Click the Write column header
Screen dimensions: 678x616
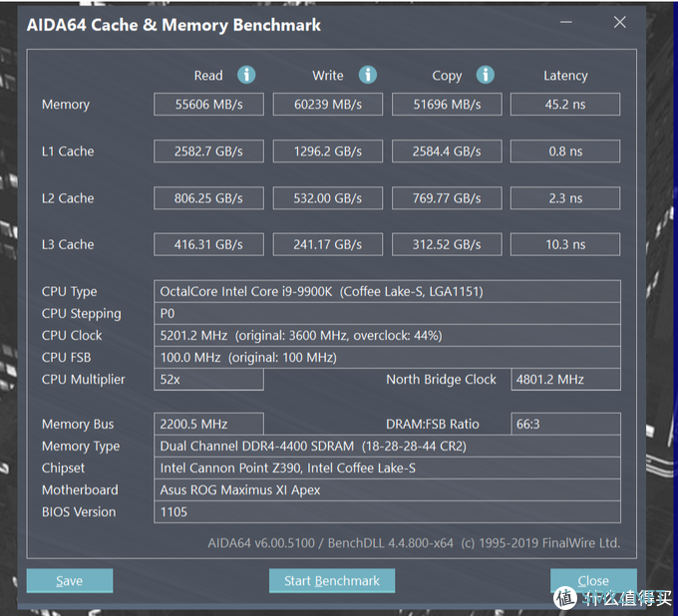click(328, 75)
